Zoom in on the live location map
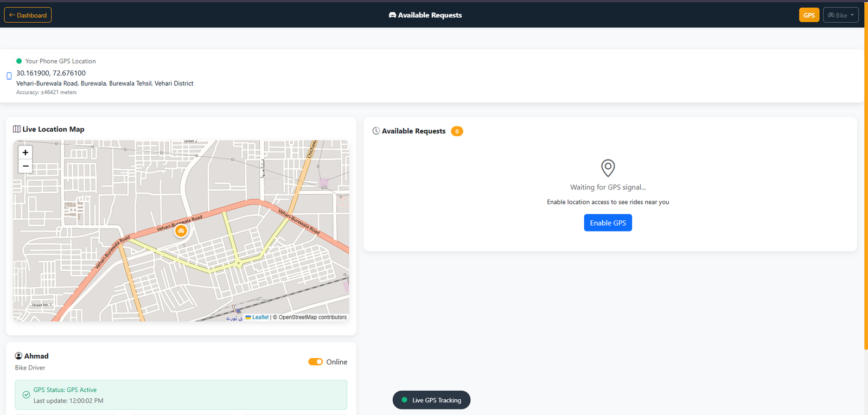Viewport: 868px width, 415px height. pyautogui.click(x=25, y=152)
